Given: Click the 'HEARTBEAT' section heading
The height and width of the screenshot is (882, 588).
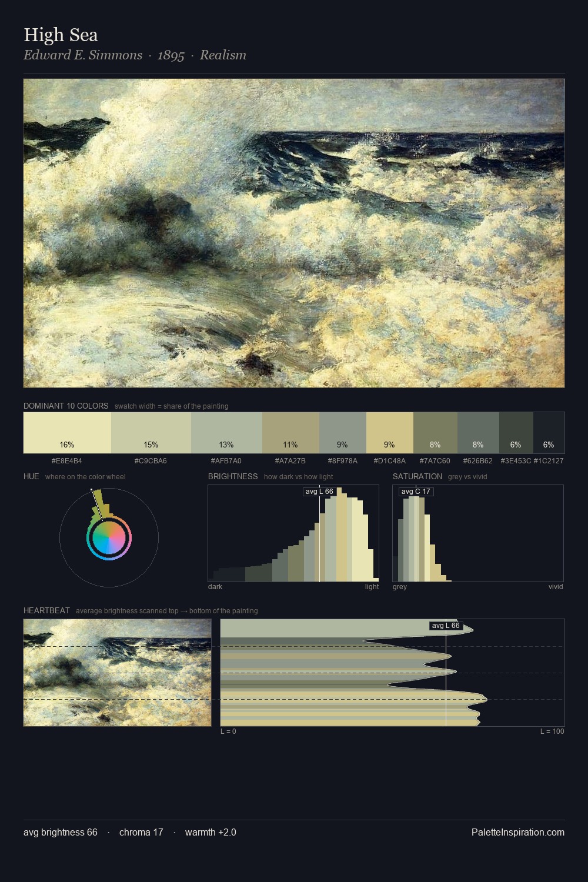Looking at the screenshot, I should click(46, 610).
